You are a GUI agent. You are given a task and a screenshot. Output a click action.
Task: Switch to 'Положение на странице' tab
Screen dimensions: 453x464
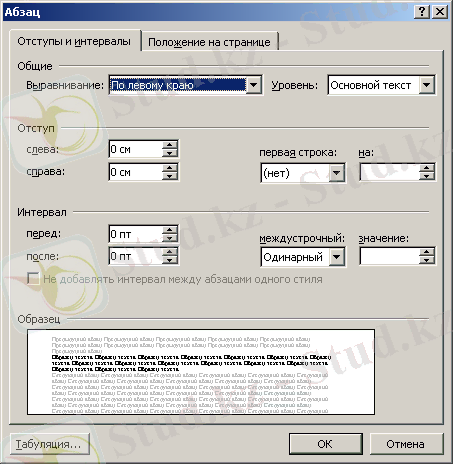coord(209,42)
